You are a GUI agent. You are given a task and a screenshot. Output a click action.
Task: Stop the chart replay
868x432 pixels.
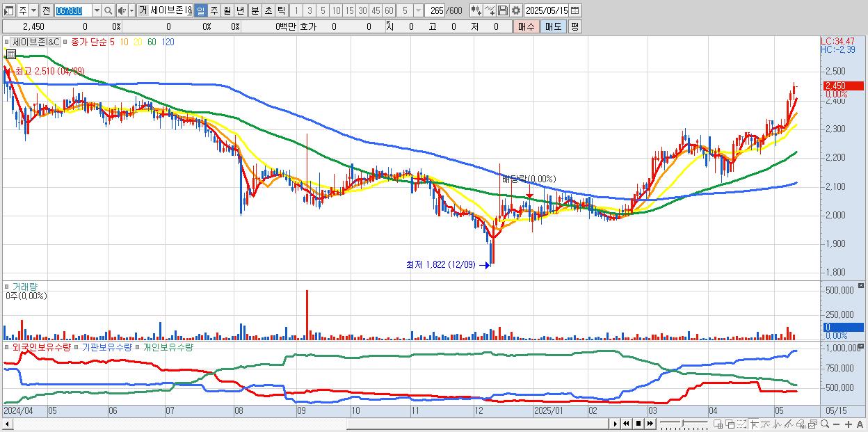(x=638, y=424)
